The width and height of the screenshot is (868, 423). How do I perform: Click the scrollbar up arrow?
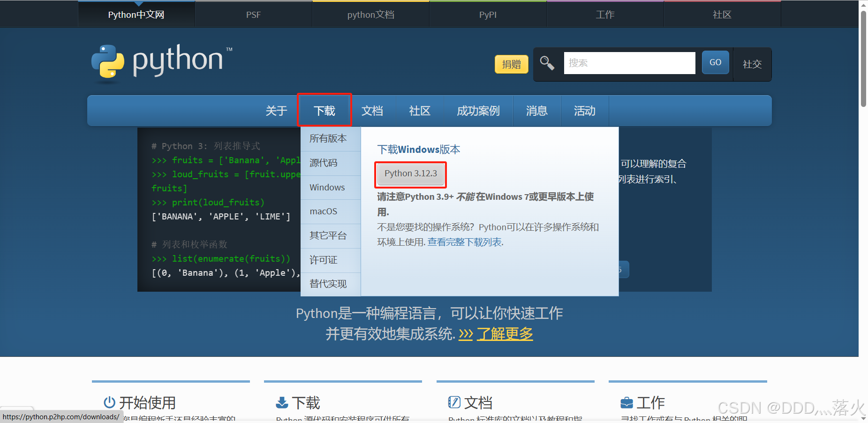point(863,4)
